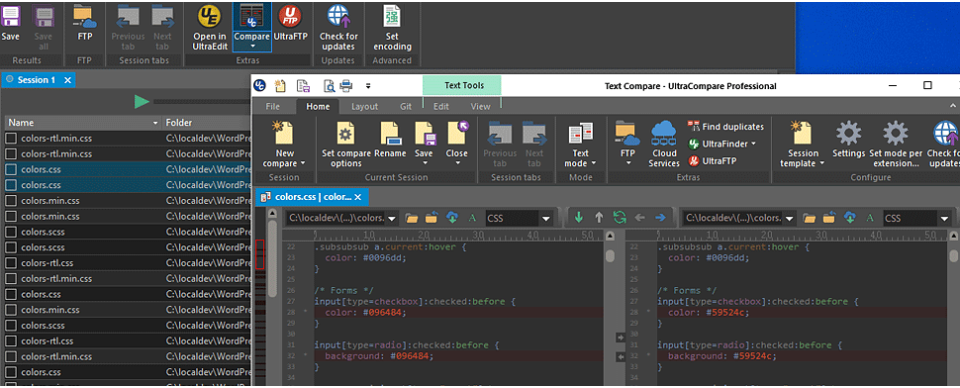Start search with green play button
This screenshot has width=960, height=388.
pyautogui.click(x=142, y=102)
